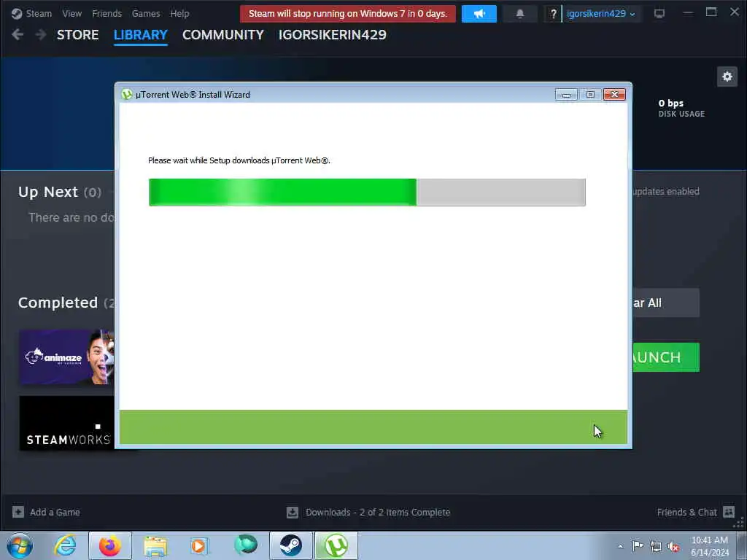747x560 pixels.
Task: Click the µTorrent Web download progress bar
Action: click(367, 192)
